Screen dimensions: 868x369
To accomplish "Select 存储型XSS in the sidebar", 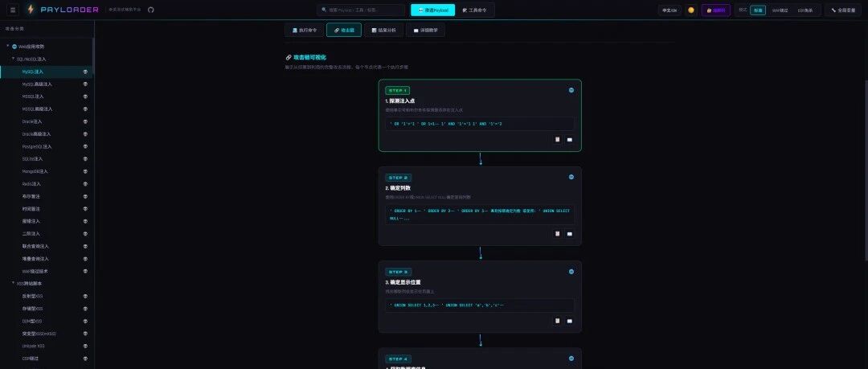I will [33, 309].
